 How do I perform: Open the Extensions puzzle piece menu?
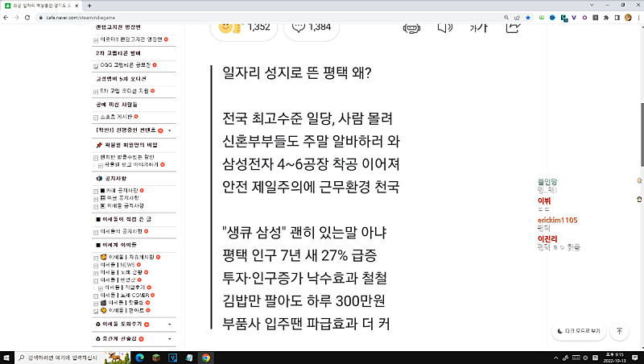pyautogui.click(x=606, y=18)
